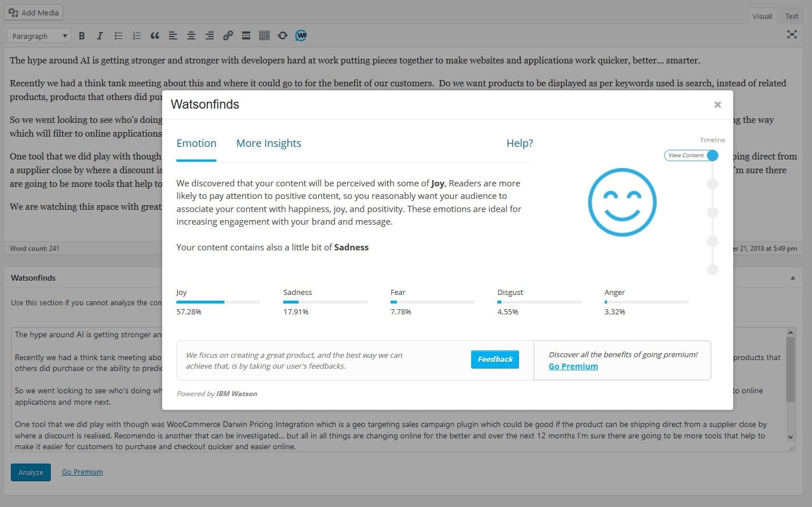Click the "7.78%" Fear value
812x507 pixels.
point(401,312)
